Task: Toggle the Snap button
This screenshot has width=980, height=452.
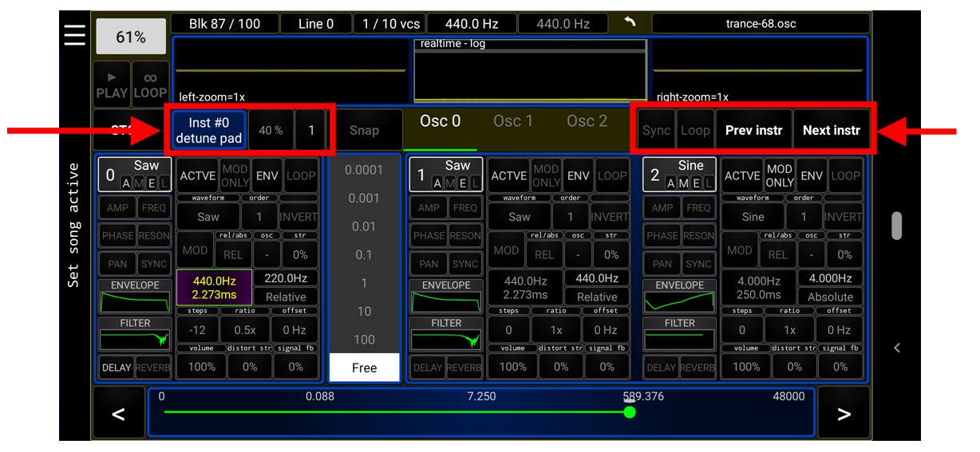Action: pyautogui.click(x=364, y=130)
